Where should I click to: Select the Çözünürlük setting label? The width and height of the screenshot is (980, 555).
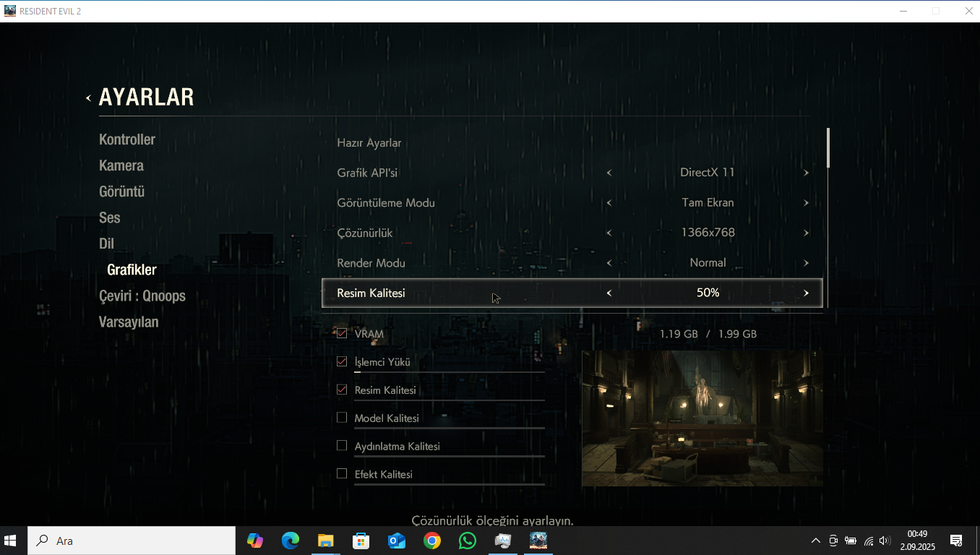coord(365,233)
